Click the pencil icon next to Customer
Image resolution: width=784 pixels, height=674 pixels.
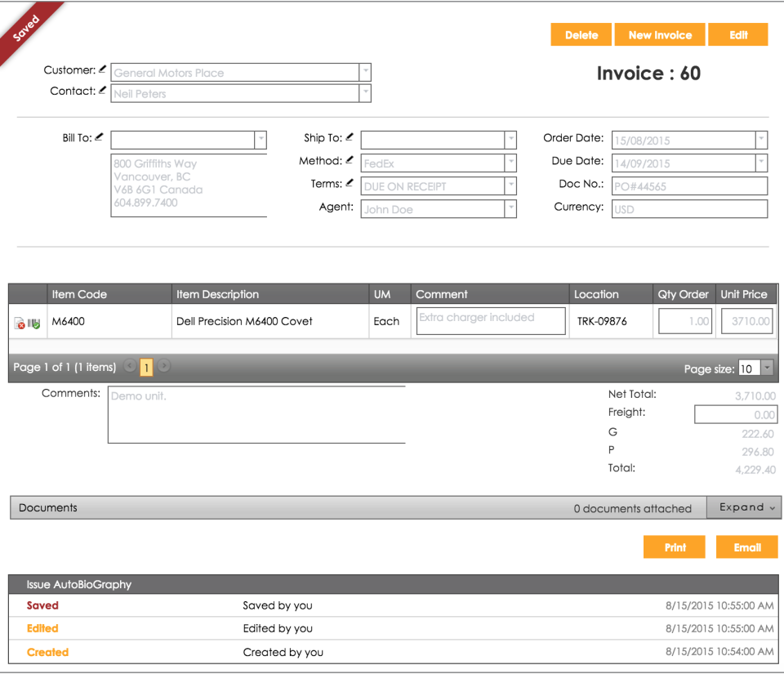click(x=103, y=69)
